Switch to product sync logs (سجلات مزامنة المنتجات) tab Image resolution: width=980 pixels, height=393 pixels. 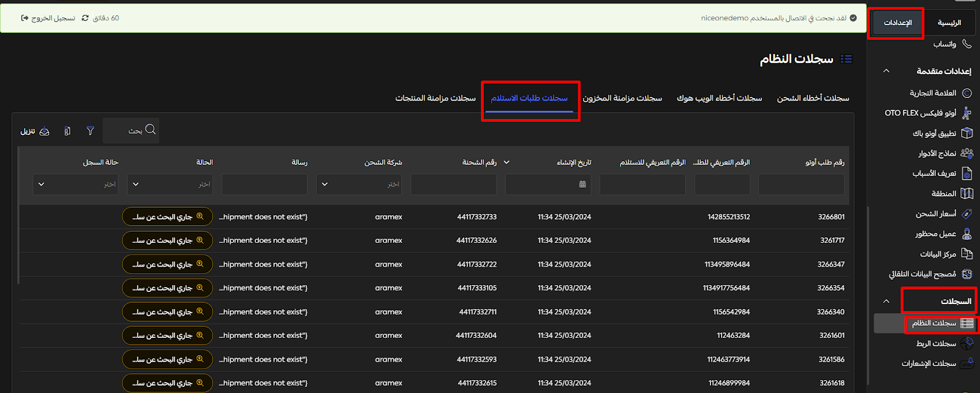tap(435, 98)
